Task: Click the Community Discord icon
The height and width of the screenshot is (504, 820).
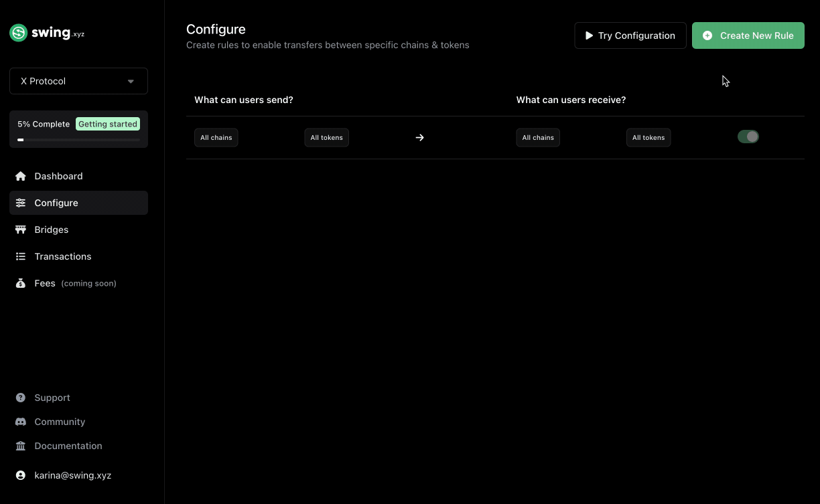Action: pyautogui.click(x=21, y=422)
